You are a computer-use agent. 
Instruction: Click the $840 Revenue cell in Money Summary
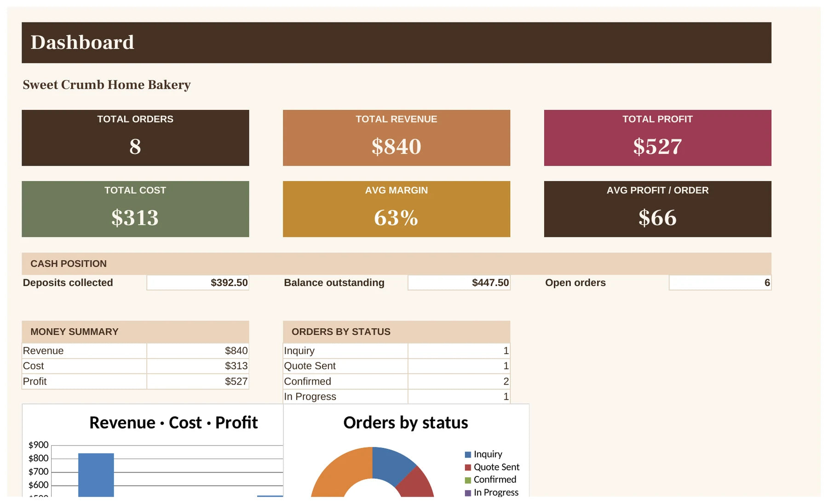[198, 350]
